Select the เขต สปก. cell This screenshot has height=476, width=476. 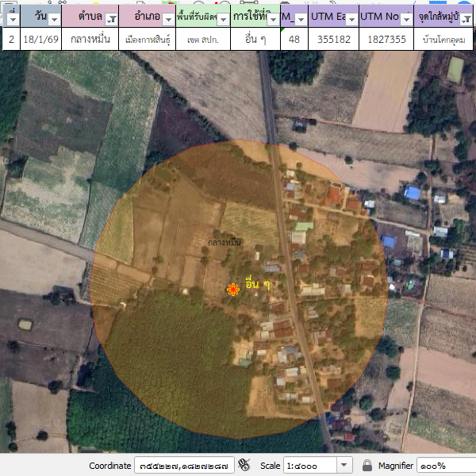coord(202,38)
